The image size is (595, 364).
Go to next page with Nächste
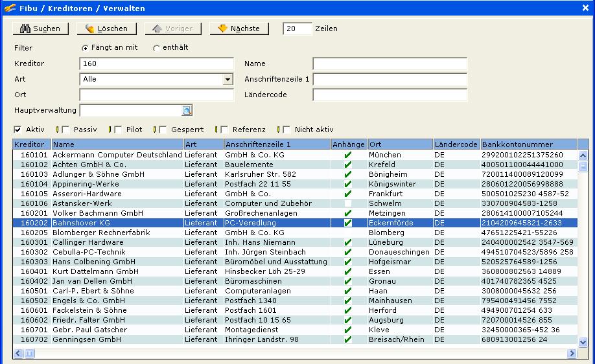(239, 28)
